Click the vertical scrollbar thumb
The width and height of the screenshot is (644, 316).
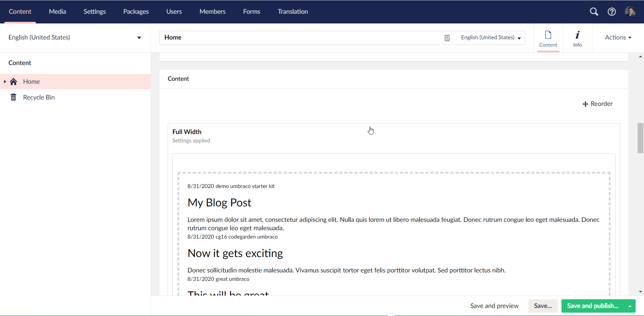pyautogui.click(x=640, y=138)
